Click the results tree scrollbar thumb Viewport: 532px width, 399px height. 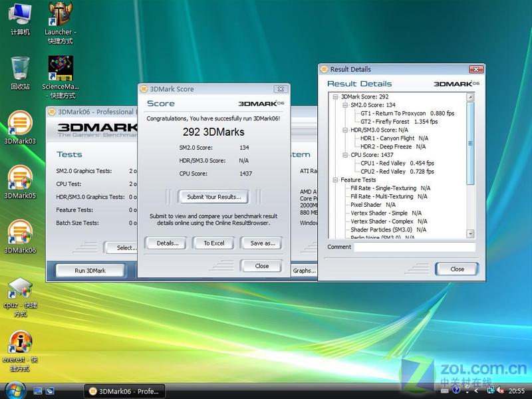coord(470,143)
